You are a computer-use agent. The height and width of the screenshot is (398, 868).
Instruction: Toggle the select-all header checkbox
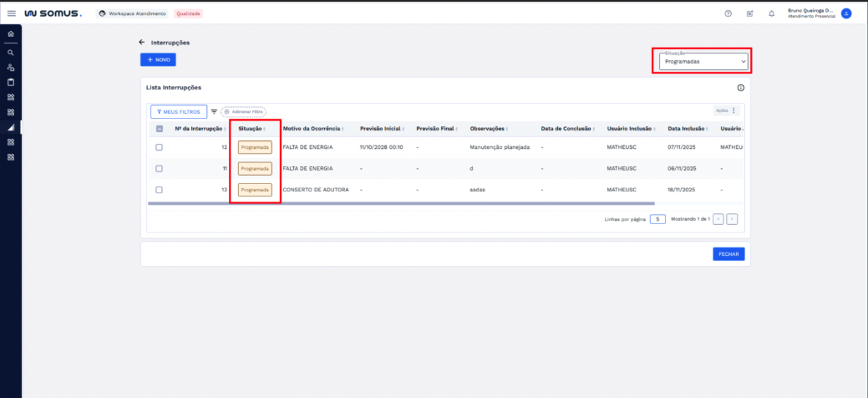pyautogui.click(x=160, y=129)
